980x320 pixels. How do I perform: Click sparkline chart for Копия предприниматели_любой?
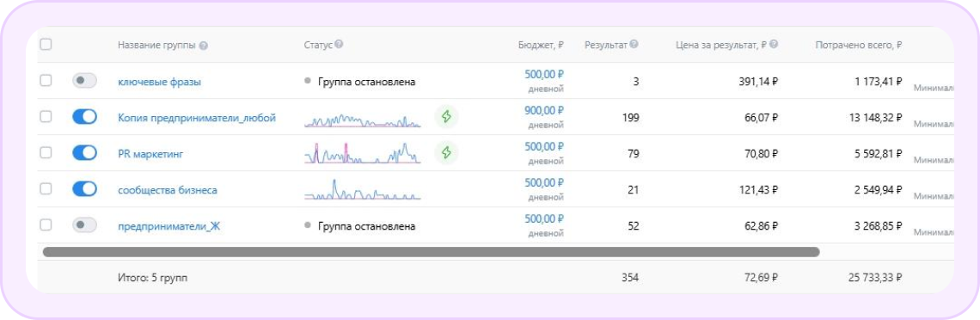point(363,120)
